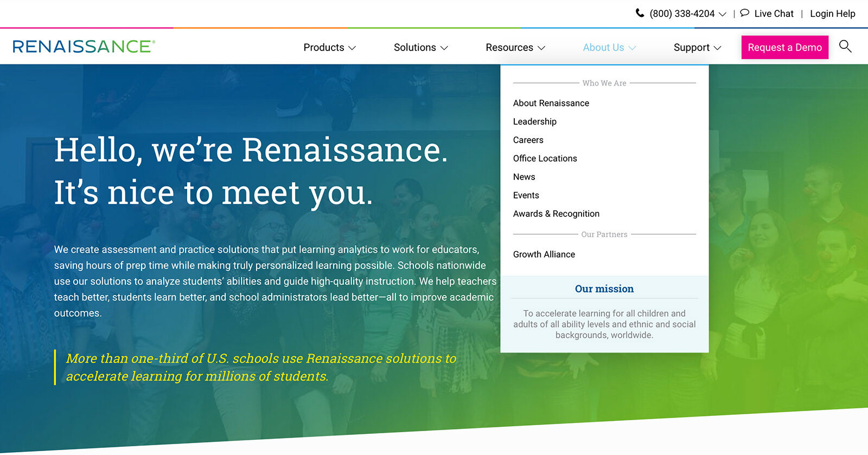Click the 'Who We Are' section label
The width and height of the screenshot is (868, 455).
[x=604, y=83]
